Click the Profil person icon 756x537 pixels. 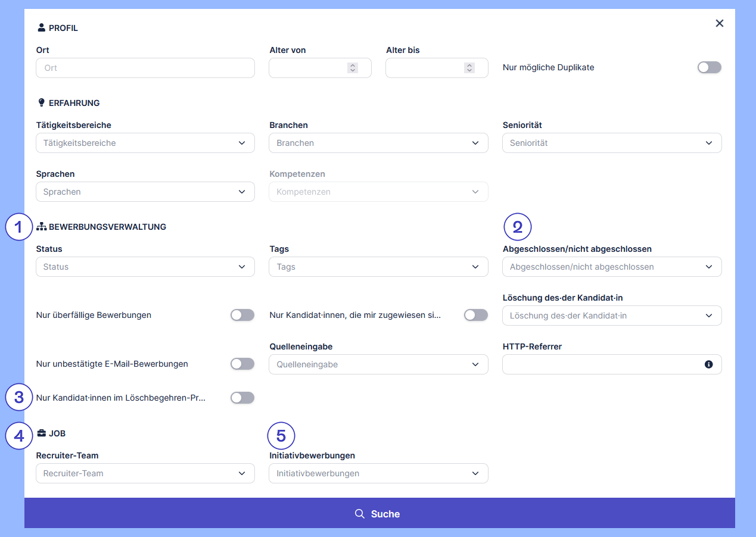(41, 27)
